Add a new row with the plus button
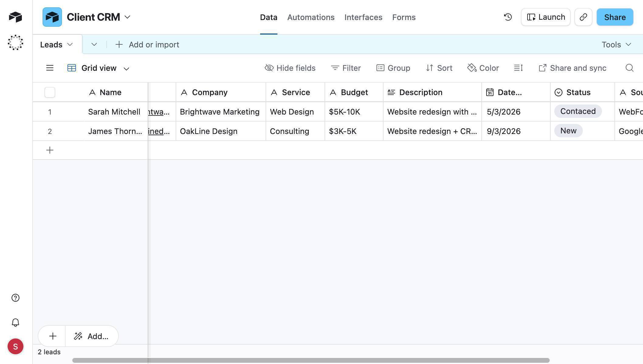 click(x=50, y=150)
